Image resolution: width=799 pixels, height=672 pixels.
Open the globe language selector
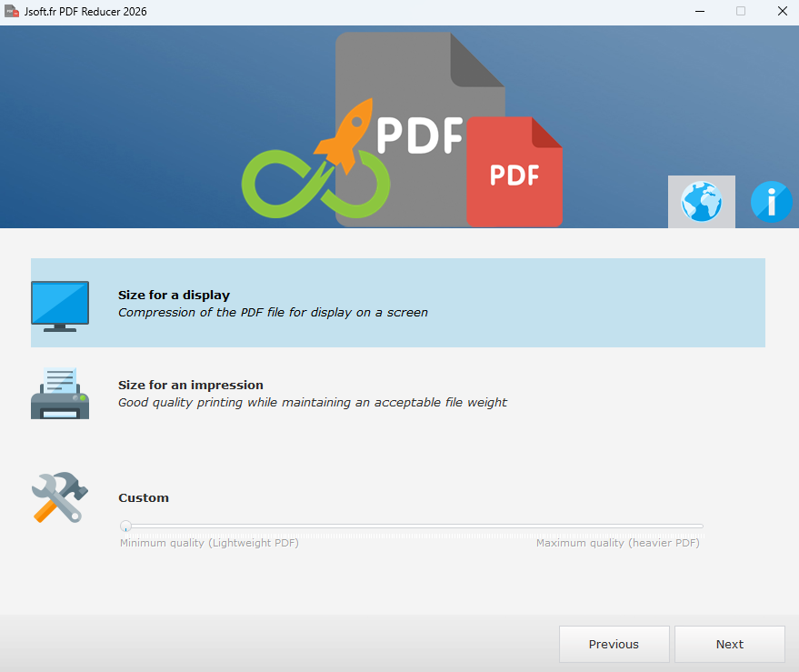coord(701,202)
